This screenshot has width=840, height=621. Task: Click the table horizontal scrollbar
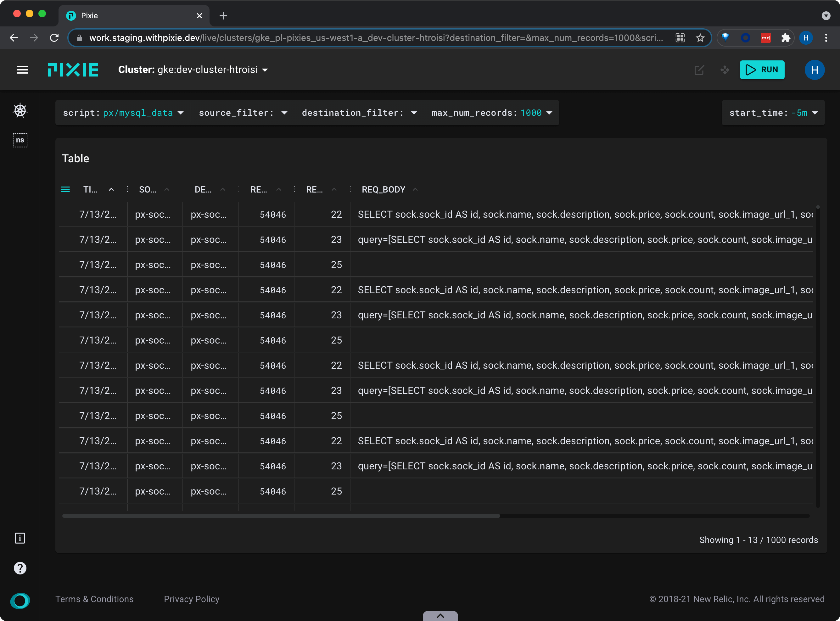coord(281,516)
